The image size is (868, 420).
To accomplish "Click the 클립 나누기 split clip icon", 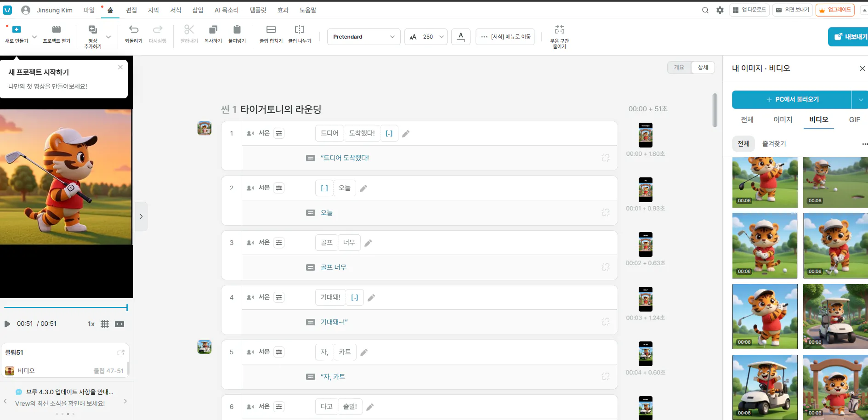I will [300, 29].
